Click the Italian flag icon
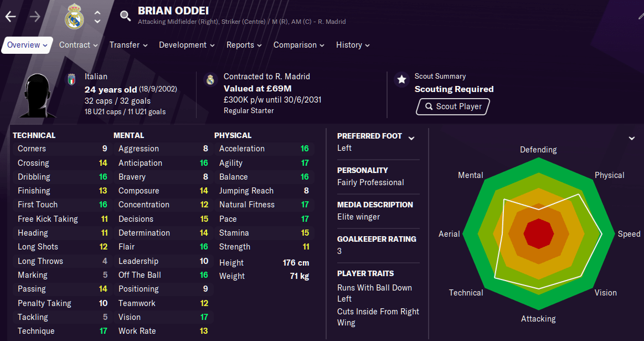Viewport: 644px width, 341px height. pyautogui.click(x=72, y=79)
